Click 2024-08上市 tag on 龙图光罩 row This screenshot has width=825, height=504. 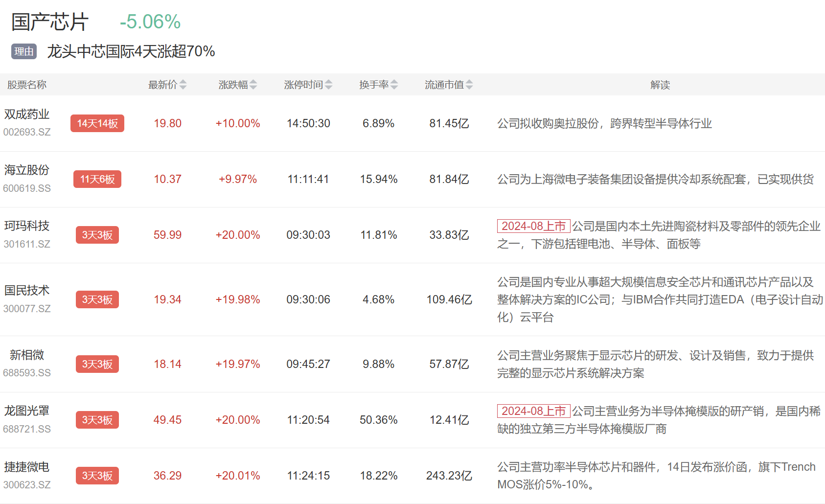533,411
